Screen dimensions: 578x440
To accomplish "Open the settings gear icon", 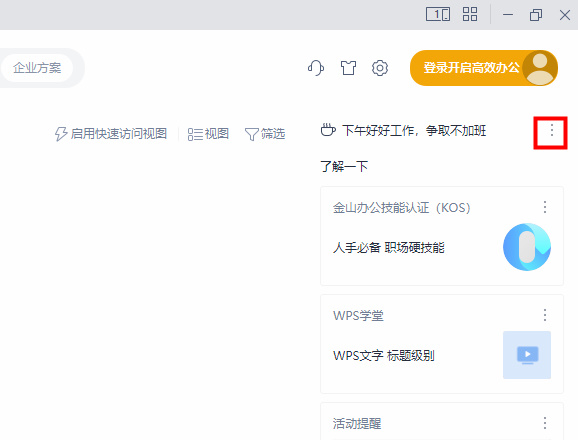I will [380, 68].
